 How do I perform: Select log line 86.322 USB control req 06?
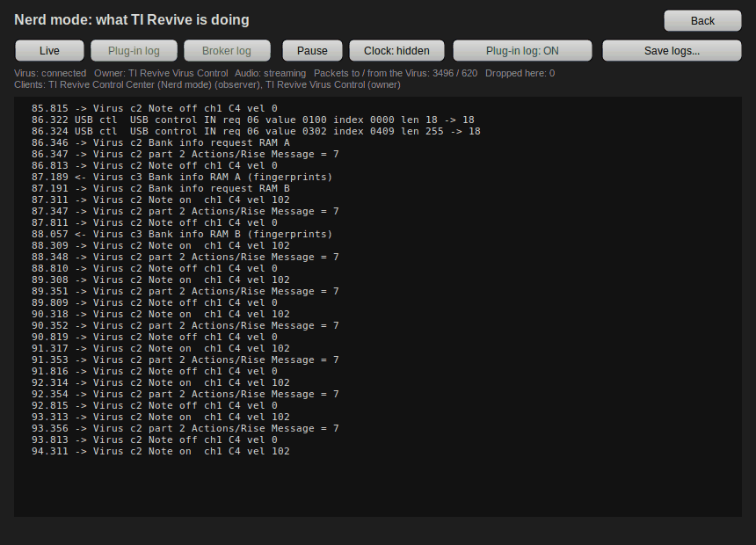coord(253,120)
